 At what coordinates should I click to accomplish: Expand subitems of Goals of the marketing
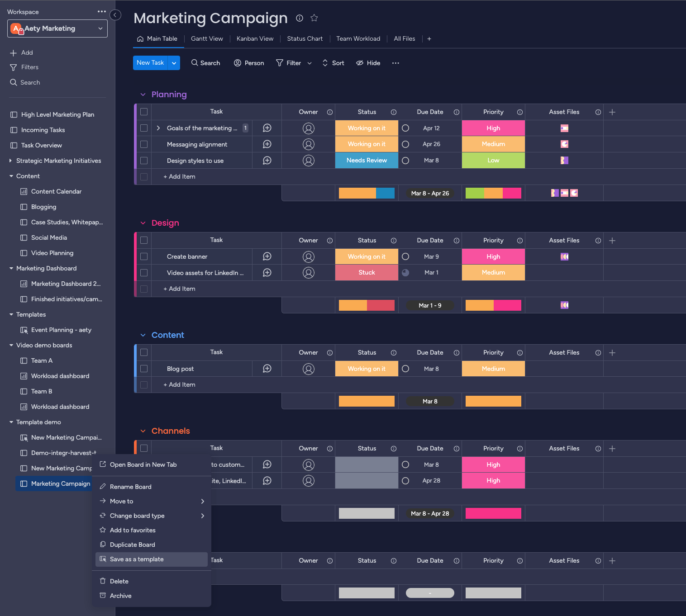[158, 128]
